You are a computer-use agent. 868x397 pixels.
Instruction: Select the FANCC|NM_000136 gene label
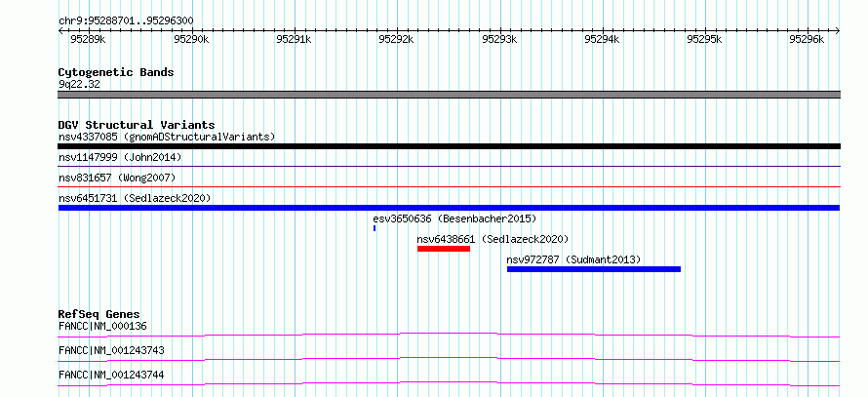pyautogui.click(x=102, y=326)
